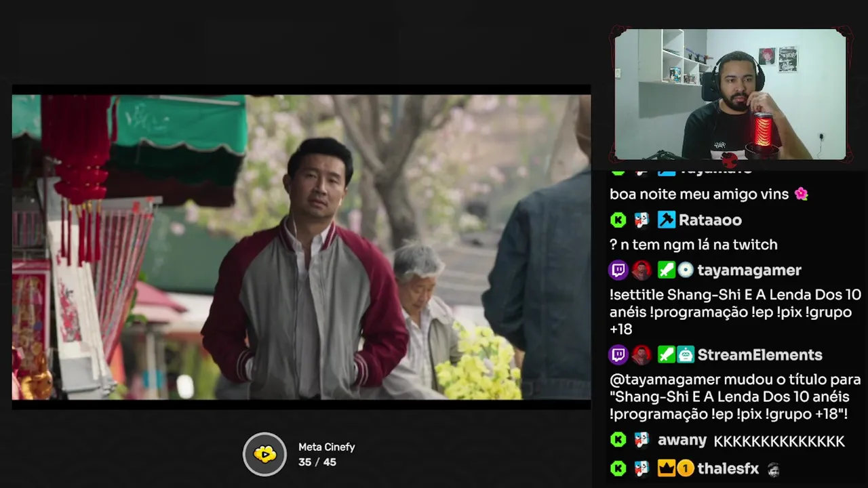
Task: Click the '!settitle Shang-Shi' command message
Action: 736,312
